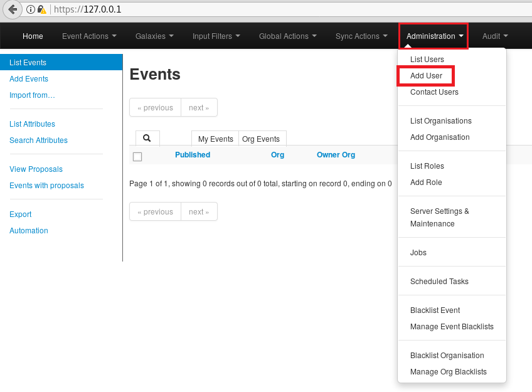The image size is (532, 392).
Task: Select List Organisations in the menu
Action: (x=440, y=121)
